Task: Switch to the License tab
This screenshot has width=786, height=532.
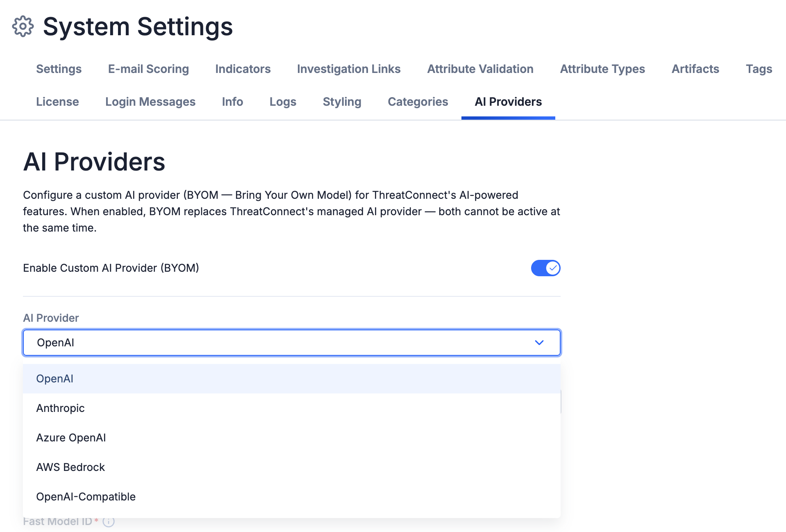Action: coord(57,102)
